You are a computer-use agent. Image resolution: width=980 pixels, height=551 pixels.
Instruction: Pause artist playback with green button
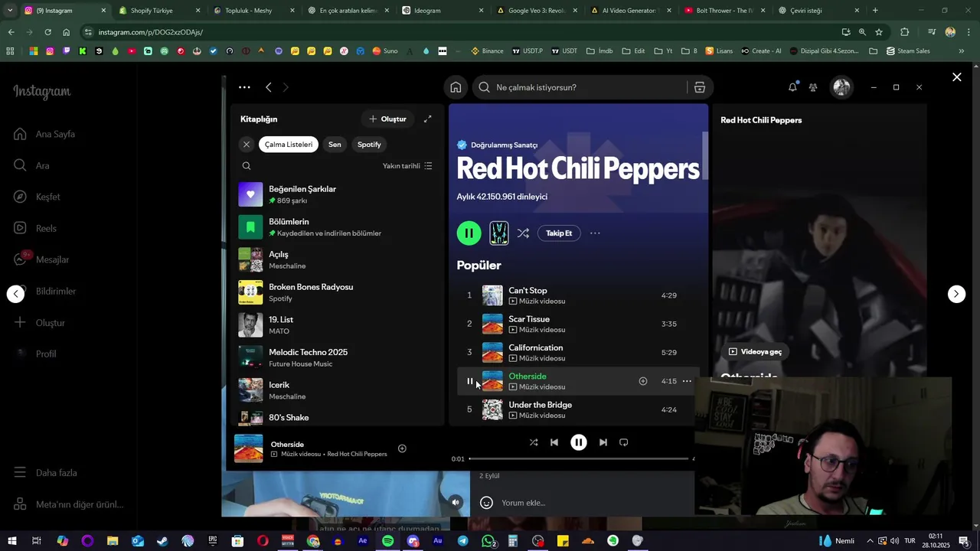click(x=469, y=233)
